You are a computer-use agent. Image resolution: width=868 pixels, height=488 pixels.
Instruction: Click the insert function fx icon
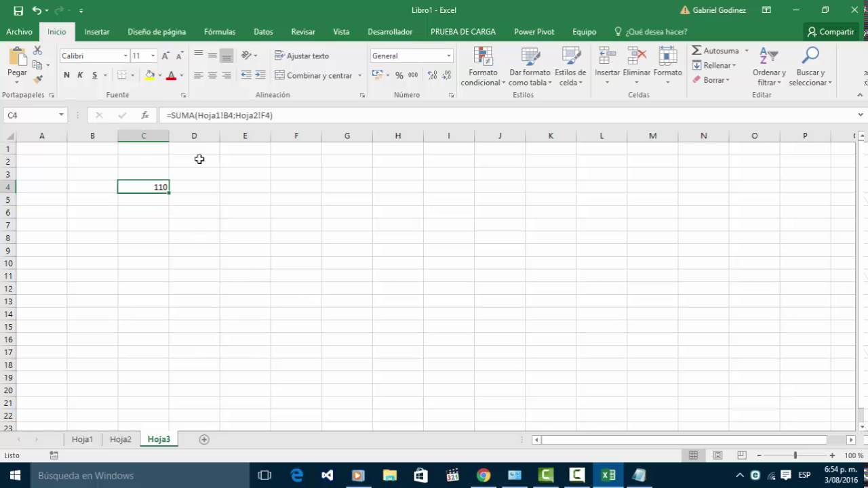coord(145,115)
